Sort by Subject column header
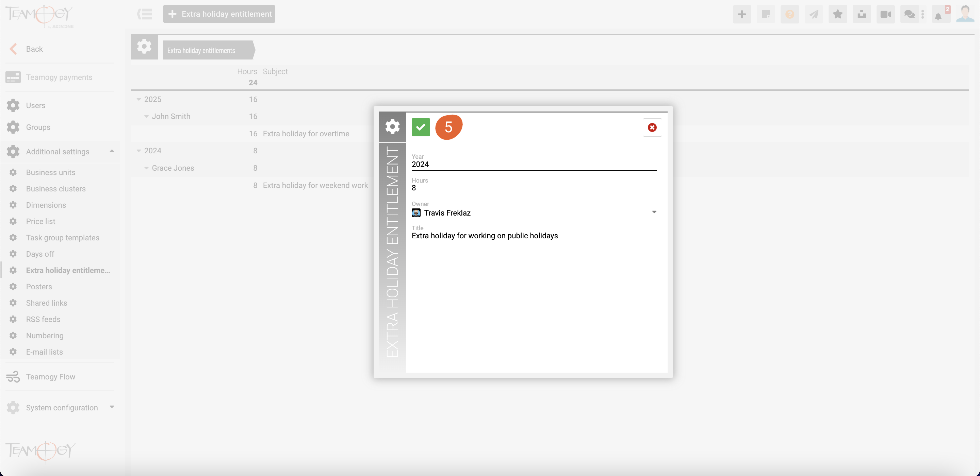 pyautogui.click(x=275, y=71)
